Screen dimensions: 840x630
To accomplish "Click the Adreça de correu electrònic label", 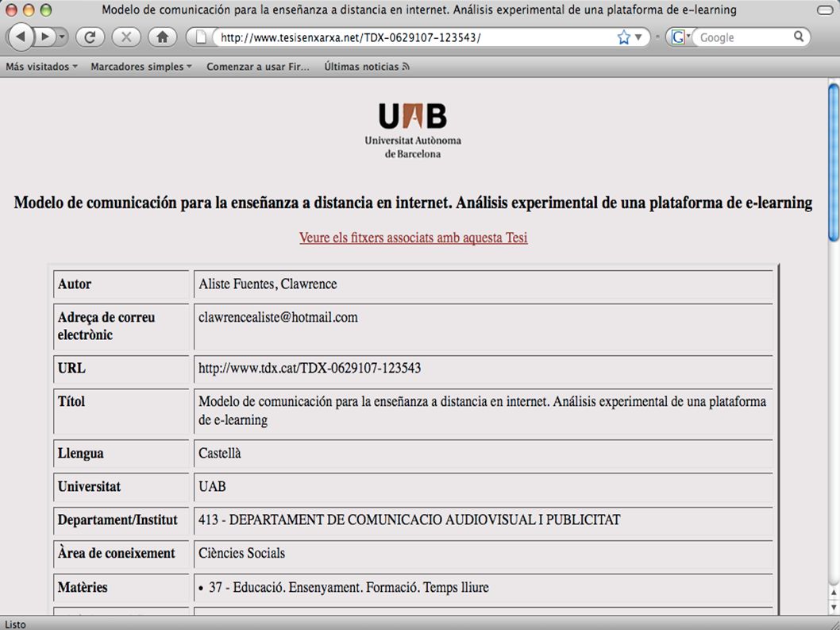I will click(106, 326).
